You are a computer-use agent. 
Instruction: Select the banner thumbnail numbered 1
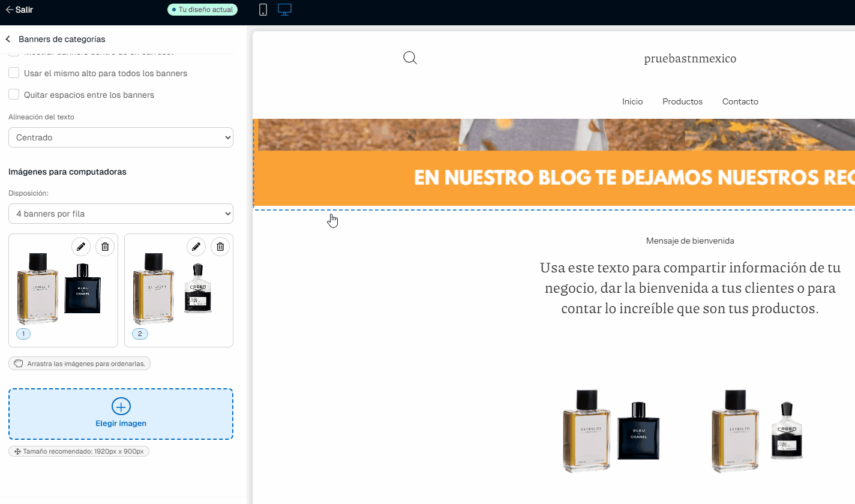point(23,334)
